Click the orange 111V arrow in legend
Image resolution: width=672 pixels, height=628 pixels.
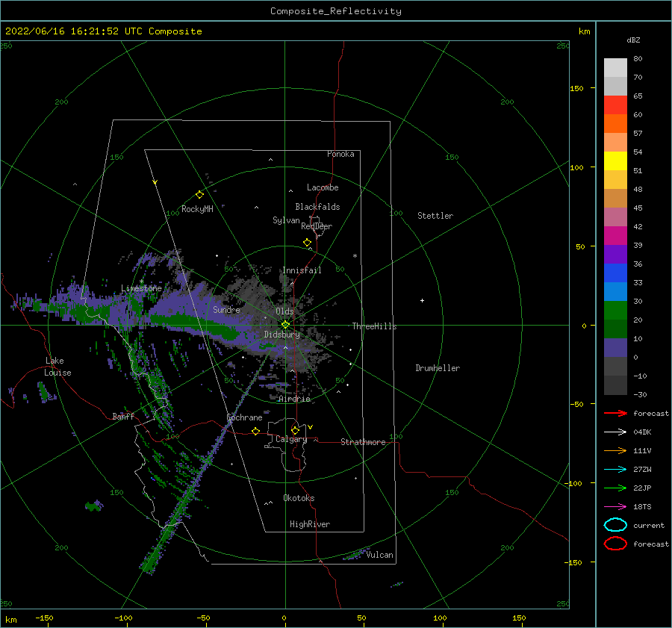615,450
